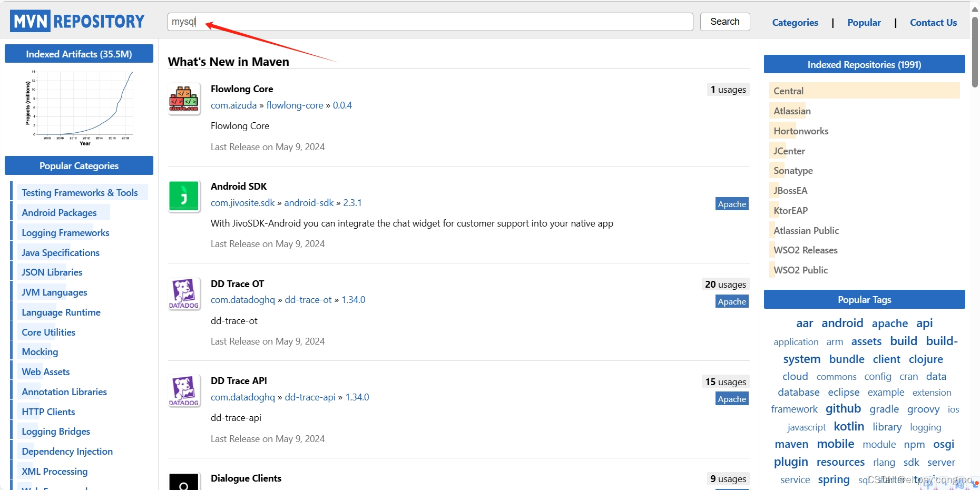Click the DD Trace OT Datadog icon
The height and width of the screenshot is (490, 980).
point(184,293)
